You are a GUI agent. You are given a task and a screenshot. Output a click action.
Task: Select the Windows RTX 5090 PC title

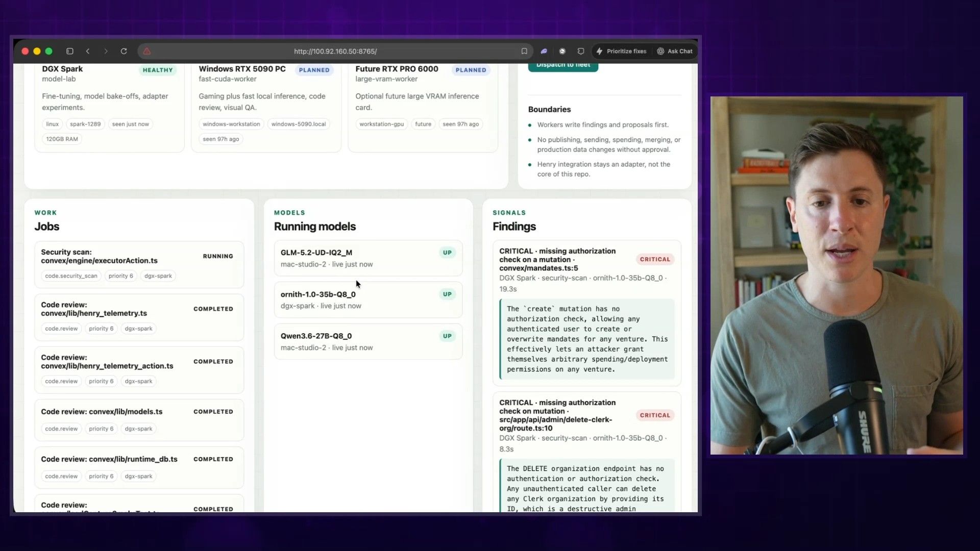click(x=242, y=69)
